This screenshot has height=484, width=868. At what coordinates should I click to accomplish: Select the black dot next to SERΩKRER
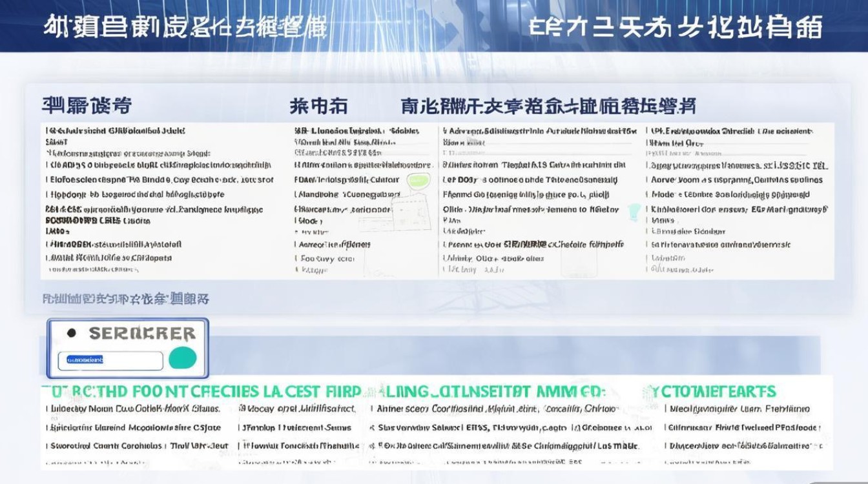coord(72,333)
